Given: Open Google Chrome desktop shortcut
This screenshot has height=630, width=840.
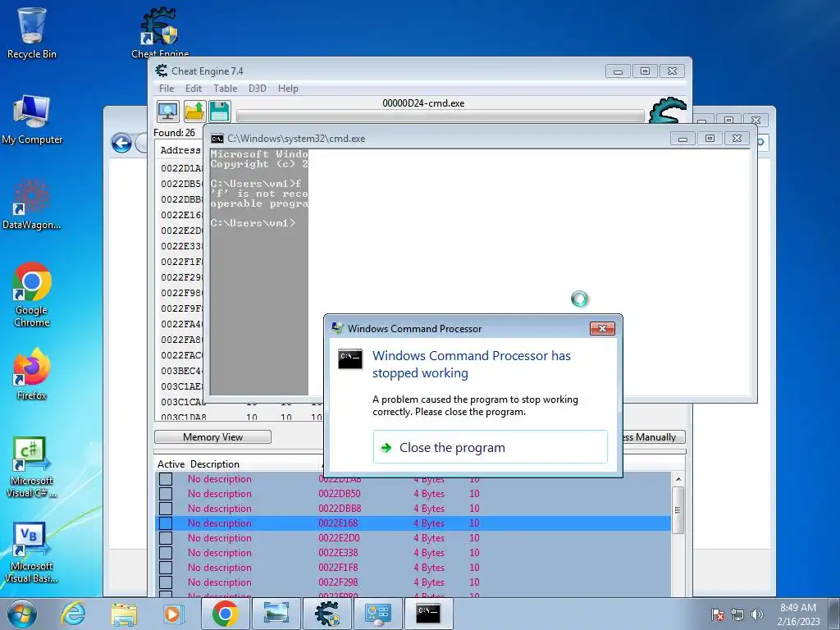Looking at the screenshot, I should click(32, 294).
